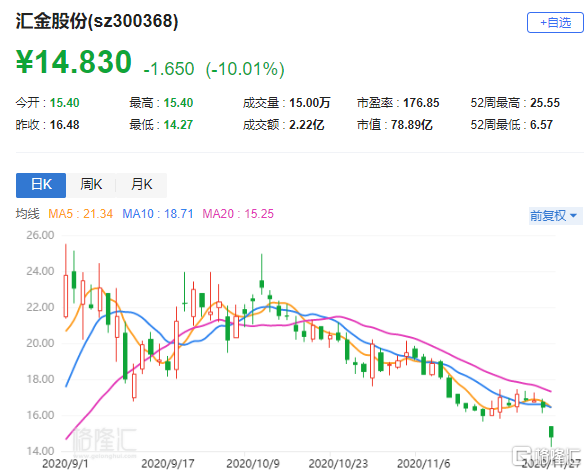587x473 pixels.
Task: Select 最高 value 15.40
Action: 178,103
